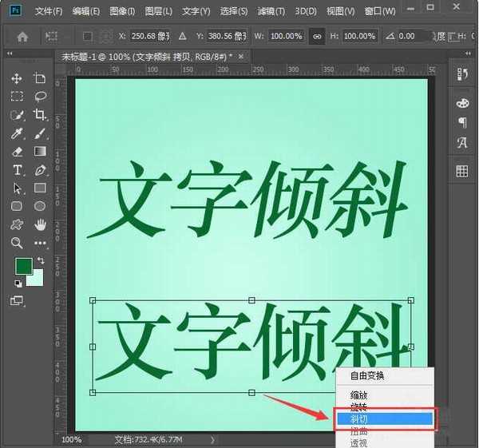
Task: Select the Horizontal Type tool
Action: [17, 170]
